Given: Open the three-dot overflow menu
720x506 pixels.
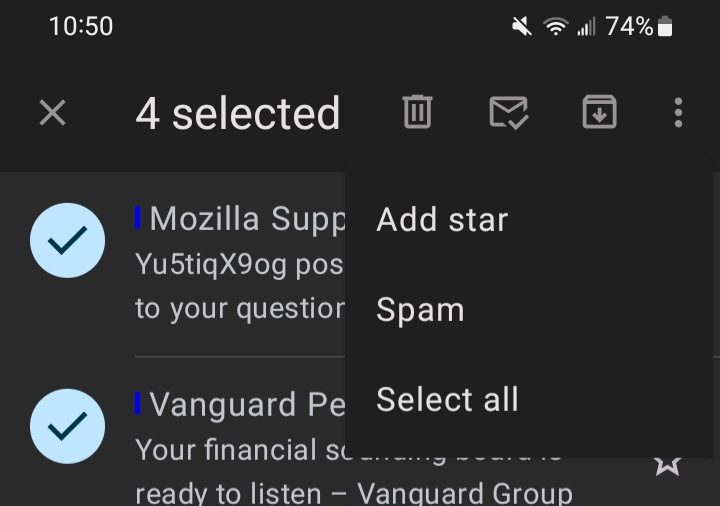Looking at the screenshot, I should 678,112.
